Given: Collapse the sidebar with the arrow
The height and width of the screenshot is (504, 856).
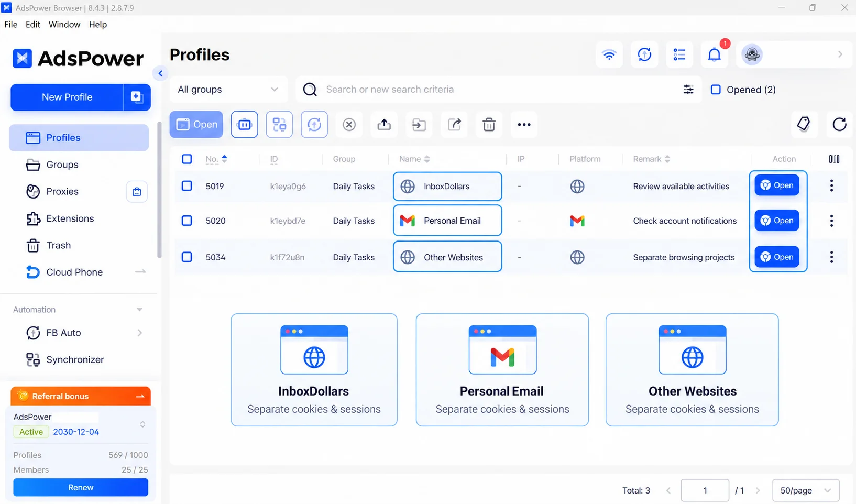Looking at the screenshot, I should tap(160, 73).
